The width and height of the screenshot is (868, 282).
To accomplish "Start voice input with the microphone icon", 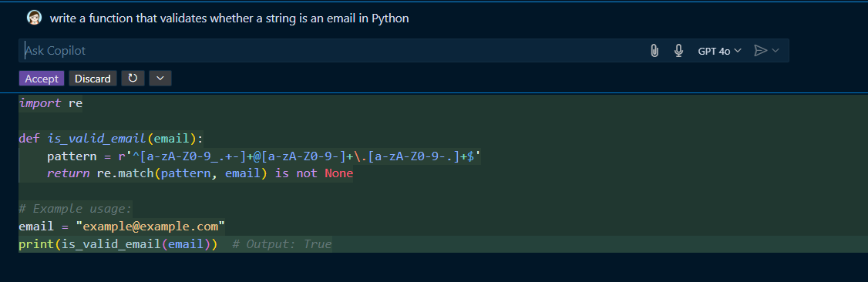I will [x=678, y=51].
